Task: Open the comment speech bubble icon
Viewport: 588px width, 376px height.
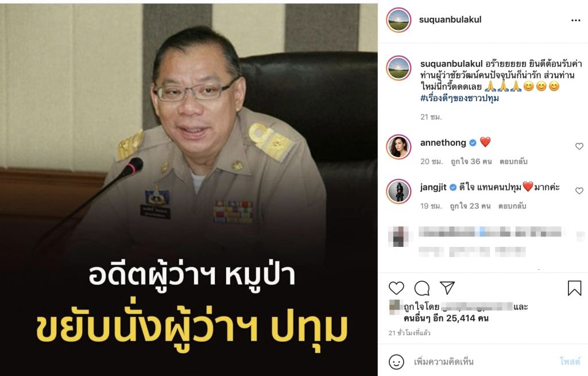Action: tap(422, 288)
